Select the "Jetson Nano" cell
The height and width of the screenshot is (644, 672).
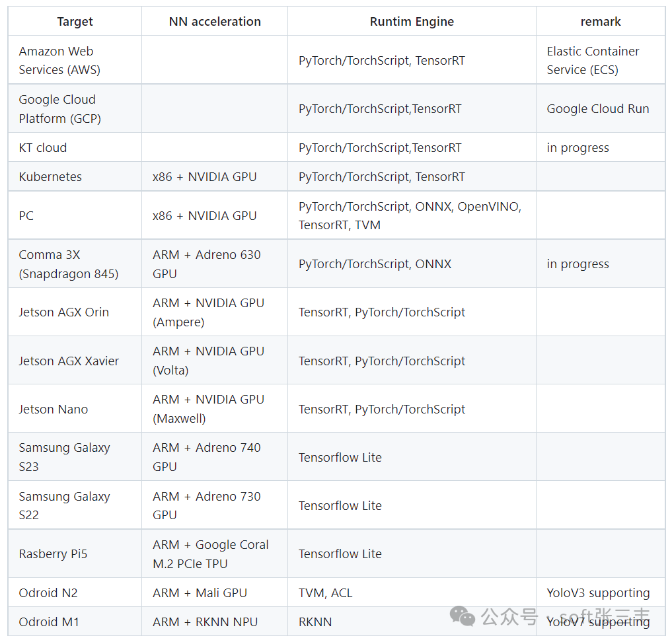tap(75, 409)
